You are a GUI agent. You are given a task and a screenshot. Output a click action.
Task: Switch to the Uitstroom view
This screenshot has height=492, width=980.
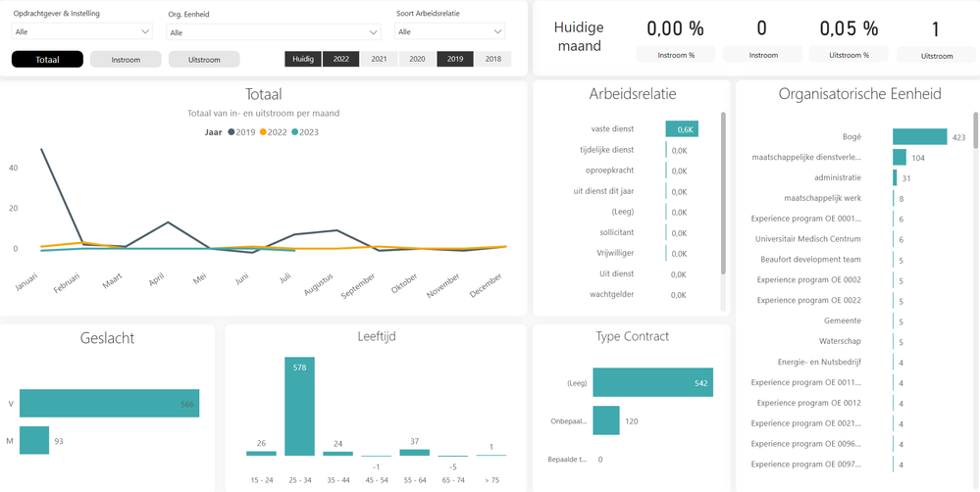204,60
